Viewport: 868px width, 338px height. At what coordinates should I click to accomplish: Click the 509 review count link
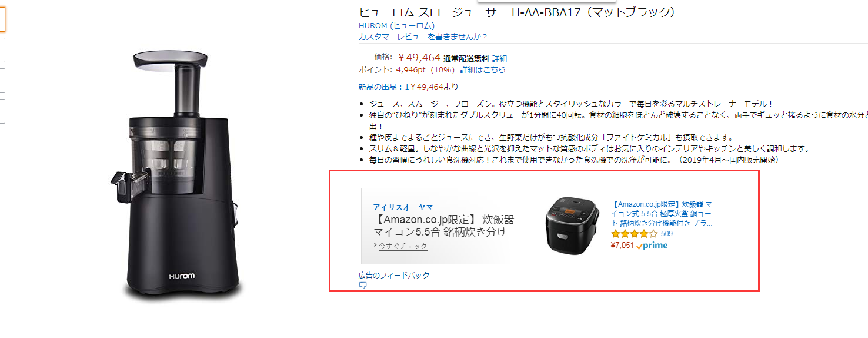667,234
